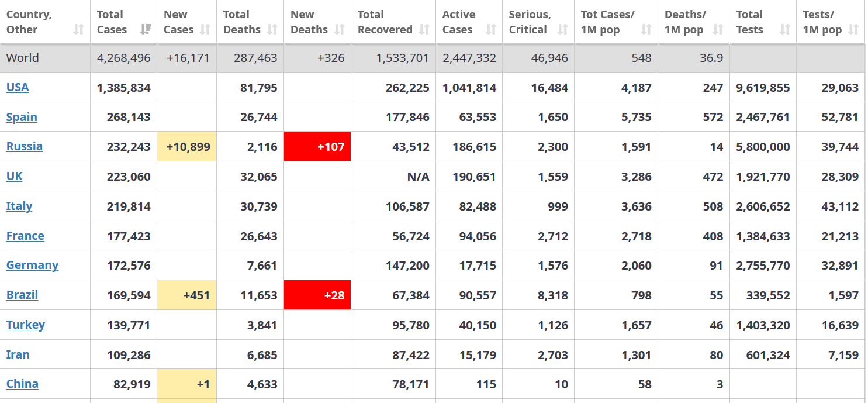Click Russia active cases 186,615
The height and width of the screenshot is (403, 868).
474,147
